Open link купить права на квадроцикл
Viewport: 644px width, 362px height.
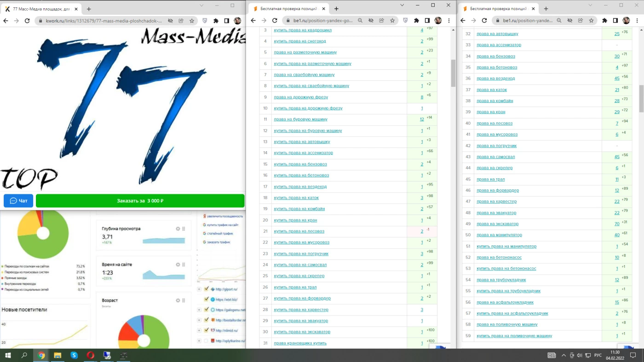(303, 30)
